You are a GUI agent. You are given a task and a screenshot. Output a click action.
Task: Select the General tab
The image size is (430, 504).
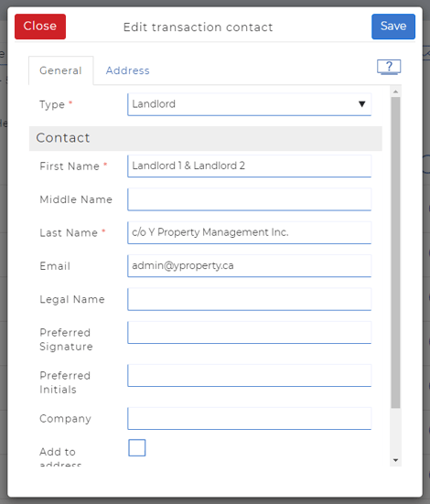(60, 70)
